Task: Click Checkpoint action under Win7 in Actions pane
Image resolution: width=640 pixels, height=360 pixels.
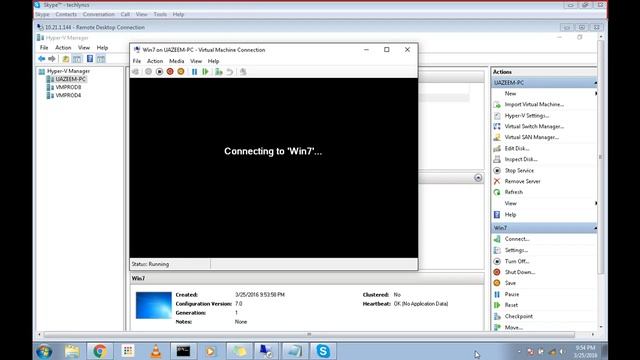Action: (518, 316)
